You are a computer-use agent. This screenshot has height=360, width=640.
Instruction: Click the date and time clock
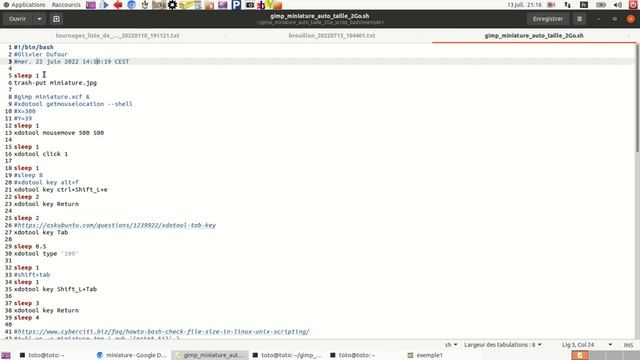tap(524, 5)
